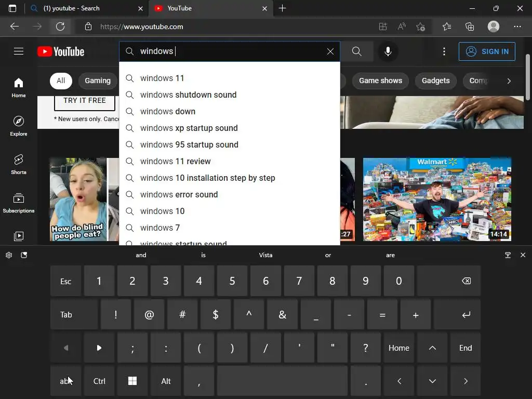The image size is (532, 399).
Task: Open the YouTube hamburger guide menu
Action: [x=19, y=51]
